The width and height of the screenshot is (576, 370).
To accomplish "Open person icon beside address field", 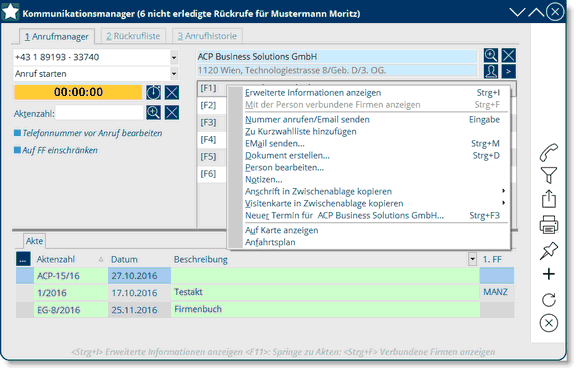I will click(x=491, y=71).
